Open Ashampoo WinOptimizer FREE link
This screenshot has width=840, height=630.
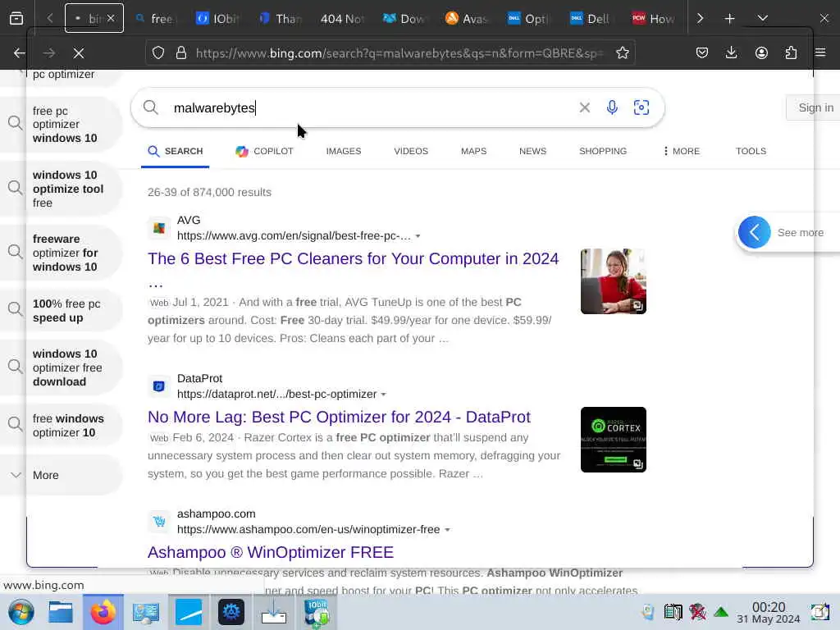pos(271,552)
